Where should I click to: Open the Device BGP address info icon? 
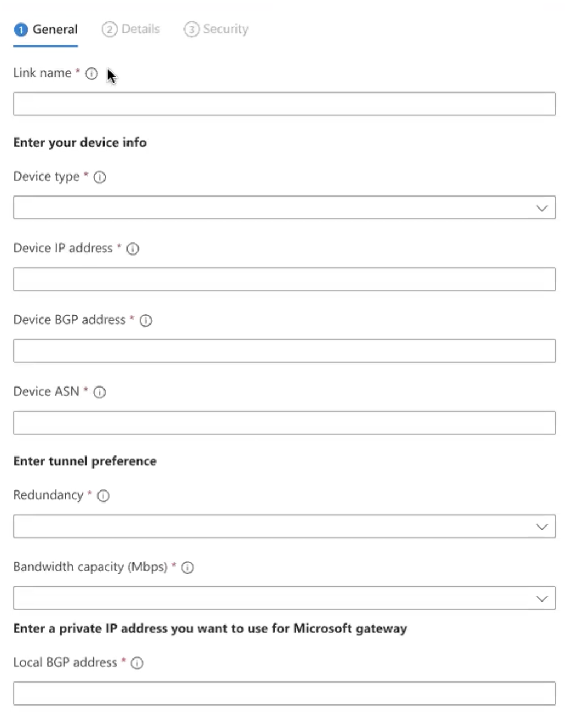pos(146,321)
